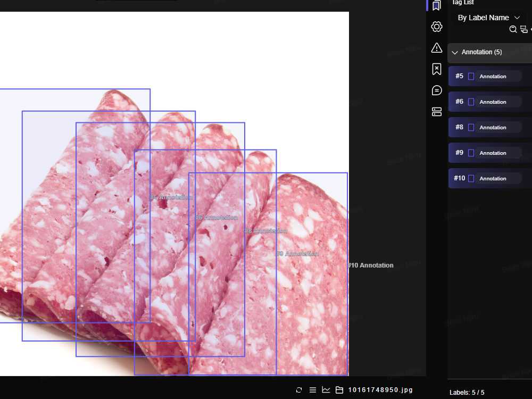Click the search magnifier in the Tag List
This screenshot has height=399, width=532.
point(513,29)
